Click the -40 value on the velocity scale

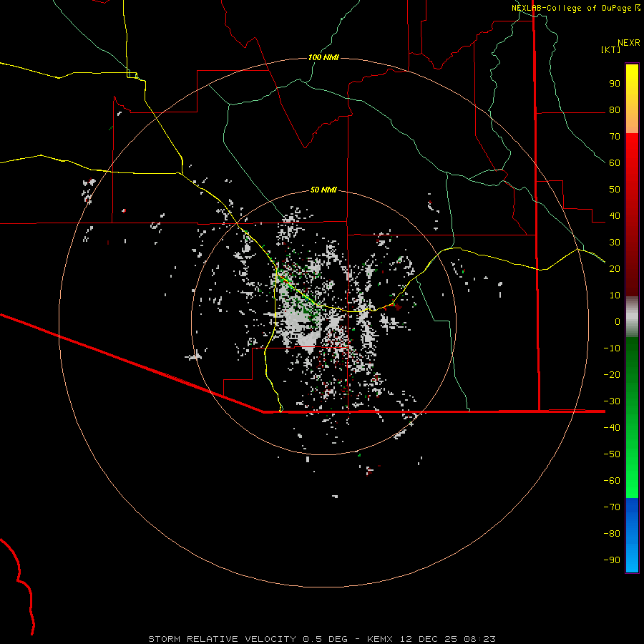coord(612,428)
